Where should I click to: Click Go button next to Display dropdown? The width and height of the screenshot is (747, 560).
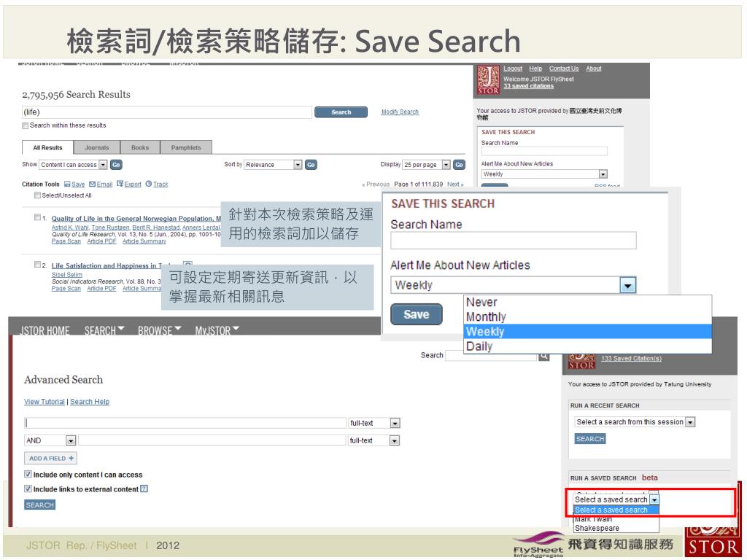[x=459, y=165]
